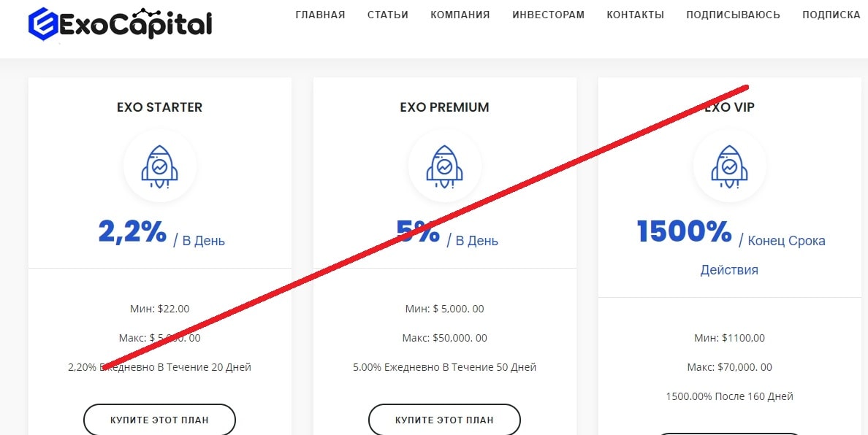The height and width of the screenshot is (435, 868).
Task: Open the Главная menu item
Action: click(320, 15)
